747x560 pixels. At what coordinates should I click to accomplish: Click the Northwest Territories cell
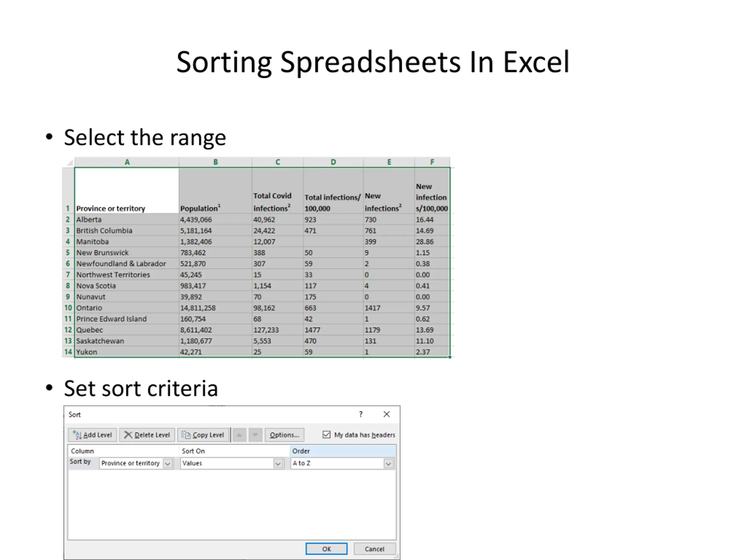coord(127,275)
